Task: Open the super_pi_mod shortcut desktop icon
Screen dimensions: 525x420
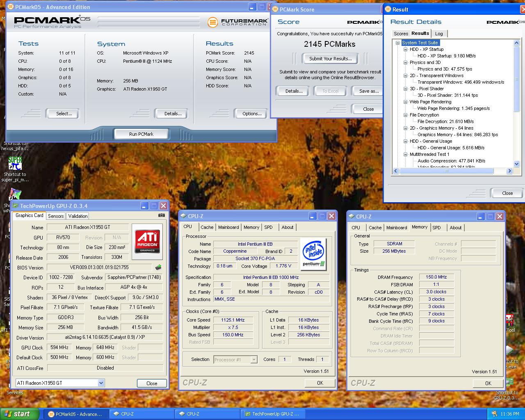Action: tap(15, 169)
